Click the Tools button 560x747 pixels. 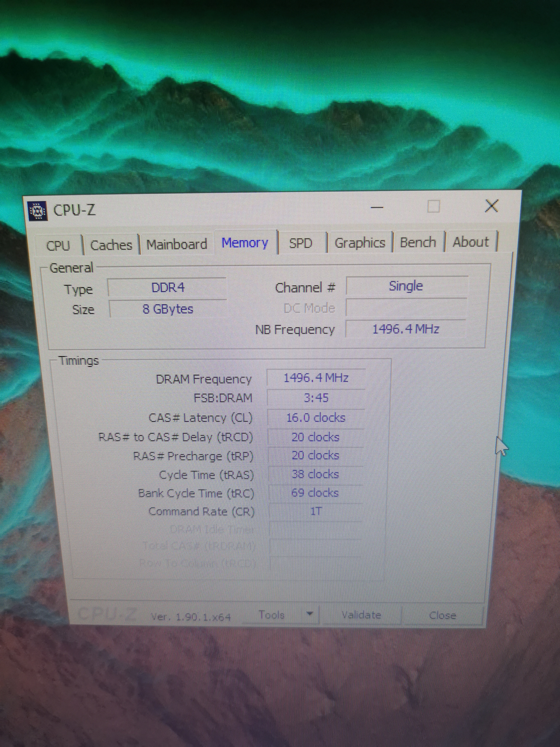click(272, 615)
